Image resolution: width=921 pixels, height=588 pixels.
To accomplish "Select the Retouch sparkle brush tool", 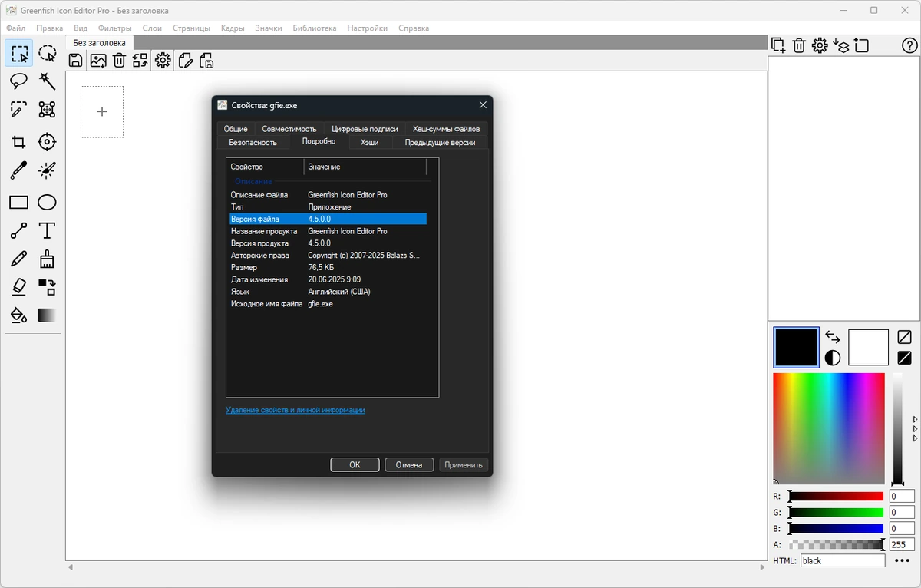I will click(x=48, y=170).
